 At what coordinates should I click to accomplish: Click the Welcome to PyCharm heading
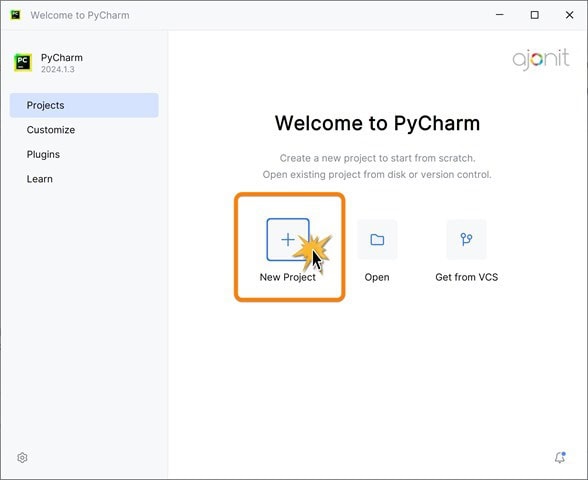(x=377, y=123)
